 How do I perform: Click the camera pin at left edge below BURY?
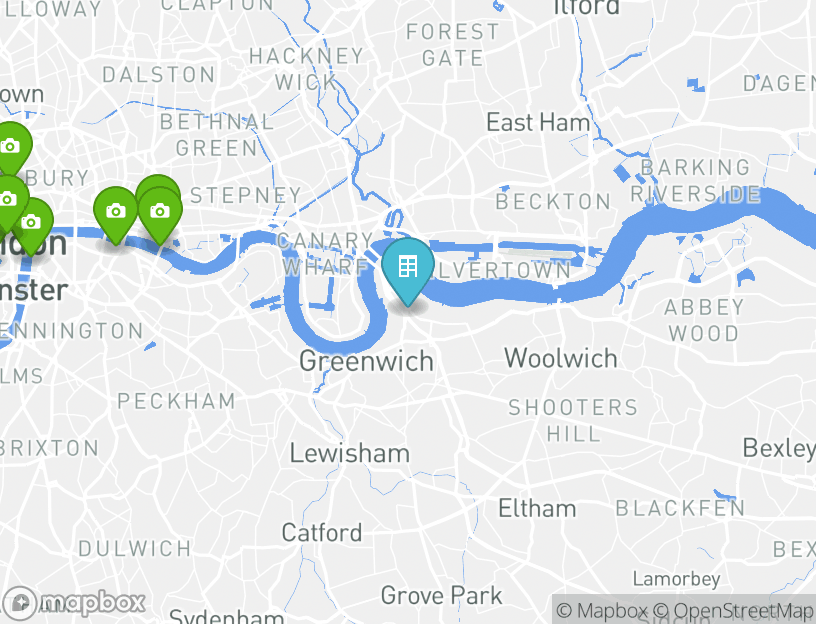point(9,202)
